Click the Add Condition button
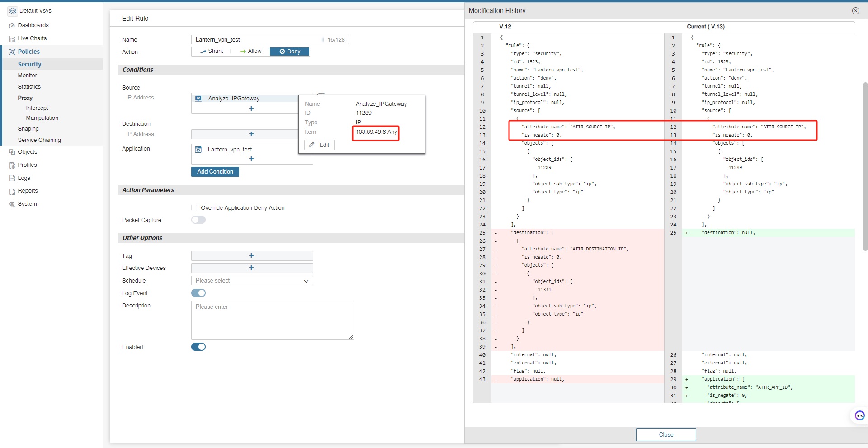 (x=215, y=172)
